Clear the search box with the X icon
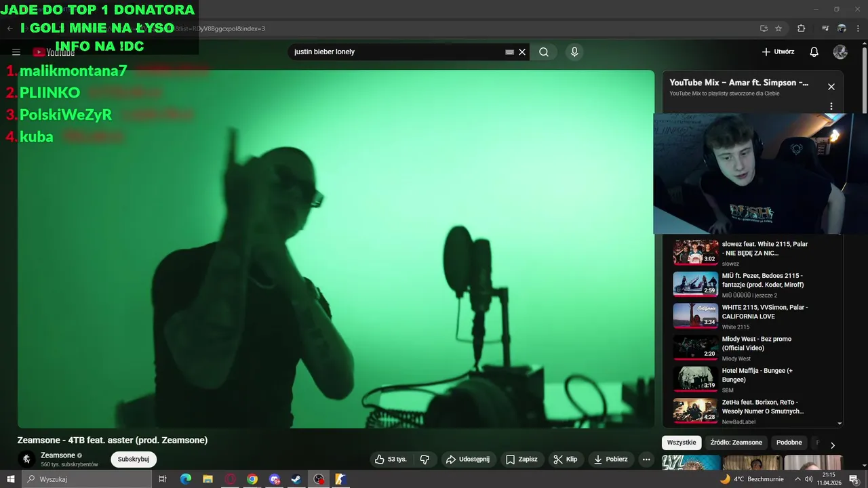 [x=522, y=52]
